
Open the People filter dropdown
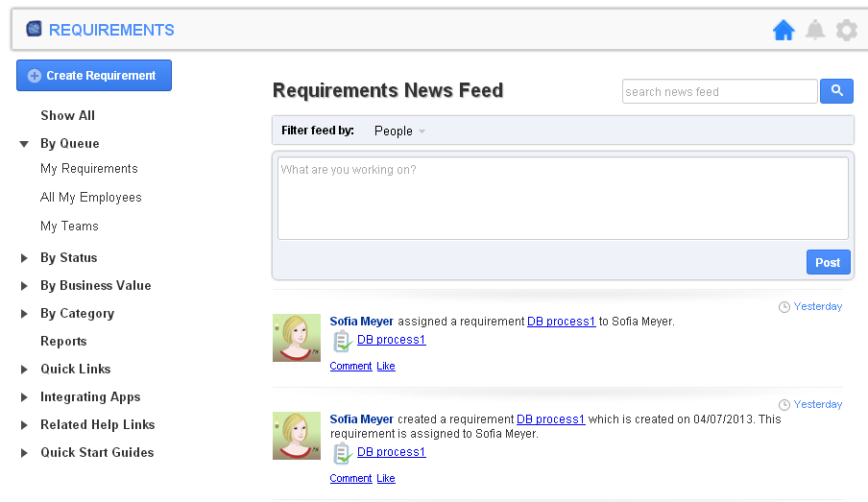(399, 131)
